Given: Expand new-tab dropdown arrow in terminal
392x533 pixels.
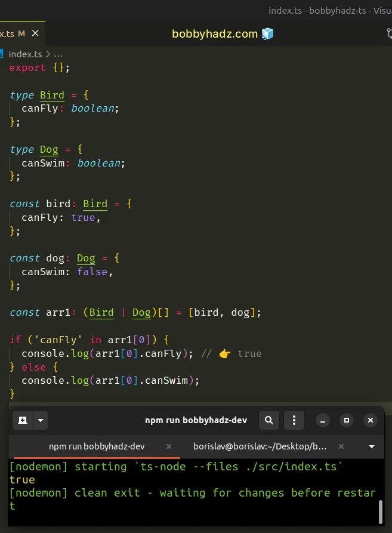Looking at the screenshot, I should 41,420.
